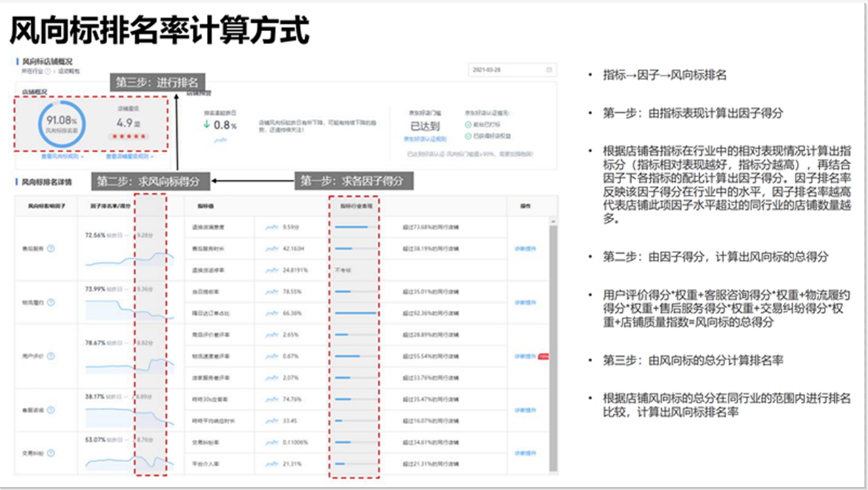Viewport: 868px width, 490px height.
Task: Click the text 超过16.07%的同行店铺
Action: (x=431, y=420)
